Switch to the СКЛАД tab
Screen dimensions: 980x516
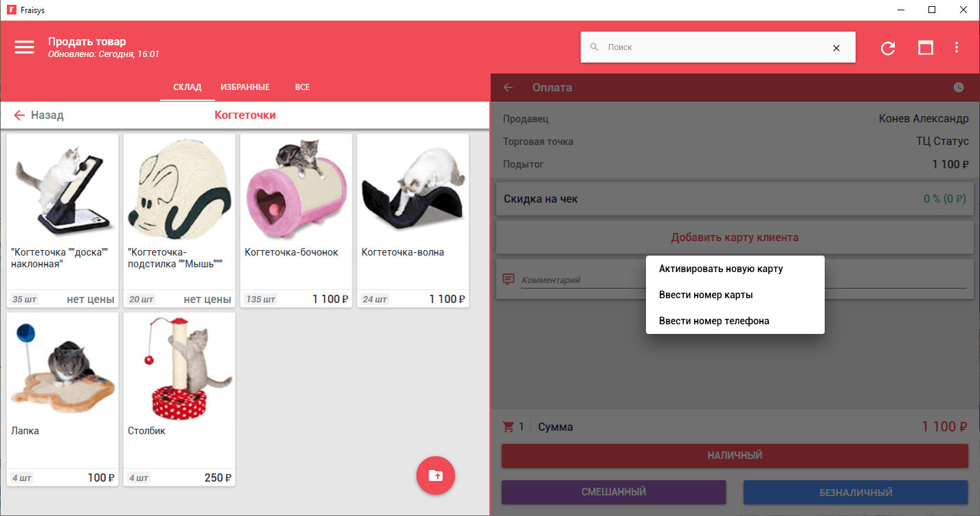pos(187,87)
